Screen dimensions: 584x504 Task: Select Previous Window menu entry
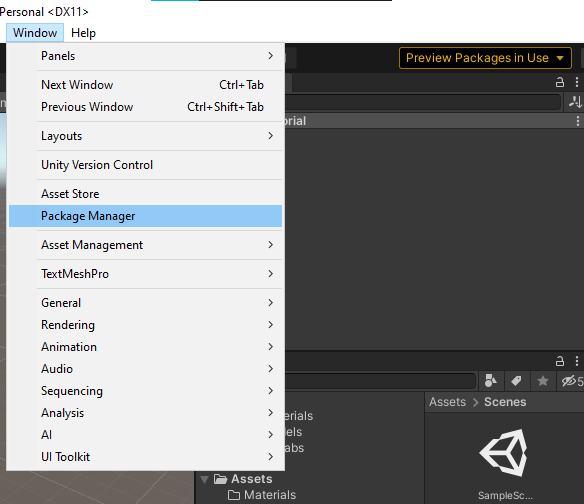pyautogui.click(x=145, y=107)
